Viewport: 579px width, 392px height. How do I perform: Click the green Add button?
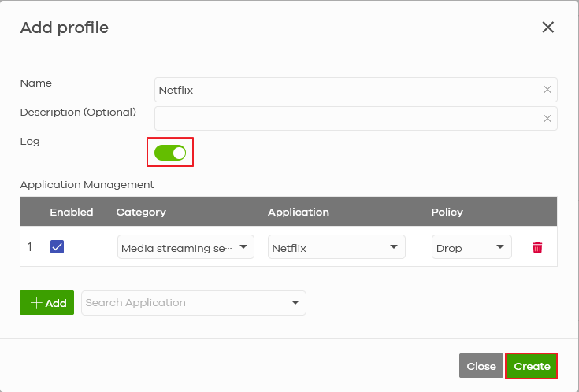tap(46, 303)
